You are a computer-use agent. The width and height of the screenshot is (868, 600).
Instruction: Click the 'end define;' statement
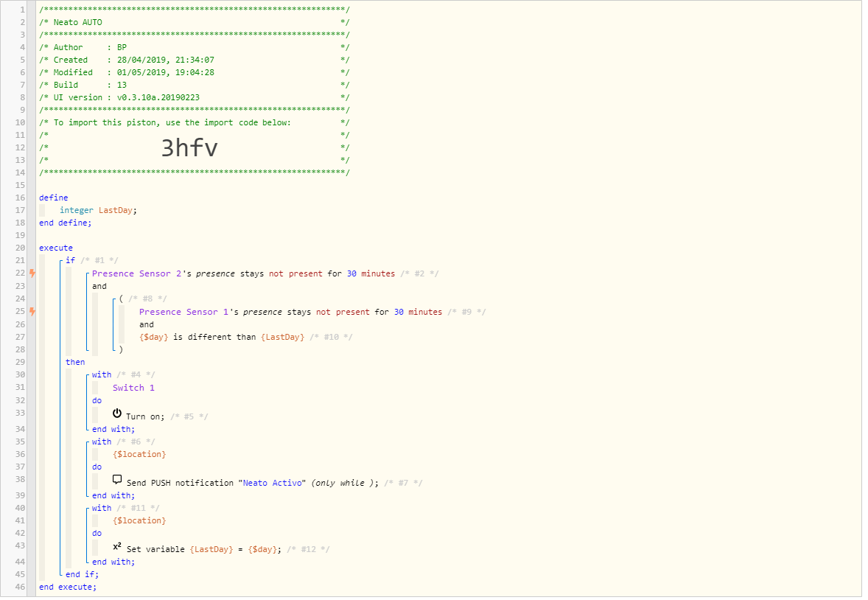coord(66,223)
